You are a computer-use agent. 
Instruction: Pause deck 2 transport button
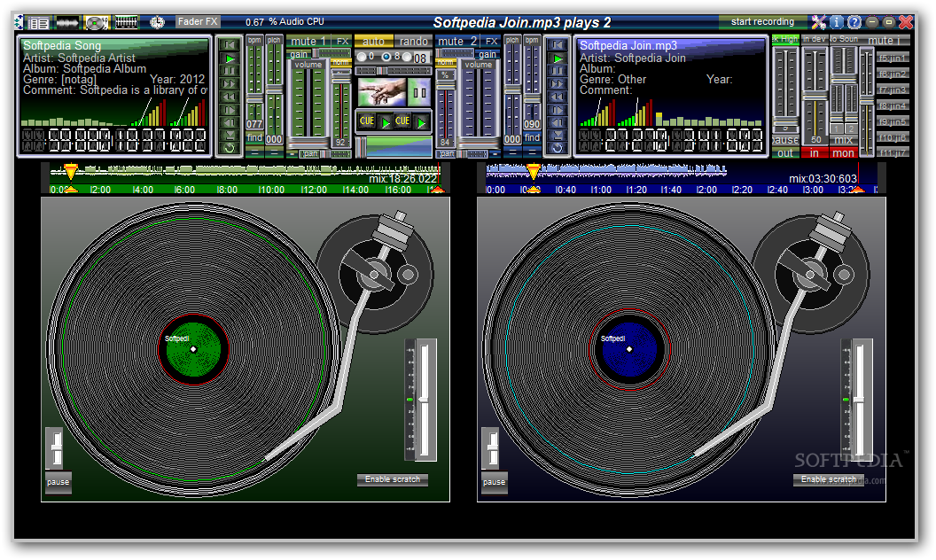click(558, 71)
